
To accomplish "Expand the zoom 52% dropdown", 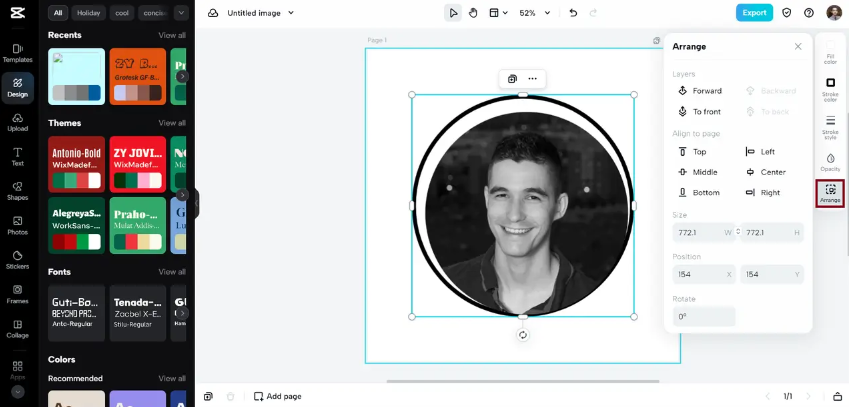I will coord(534,13).
